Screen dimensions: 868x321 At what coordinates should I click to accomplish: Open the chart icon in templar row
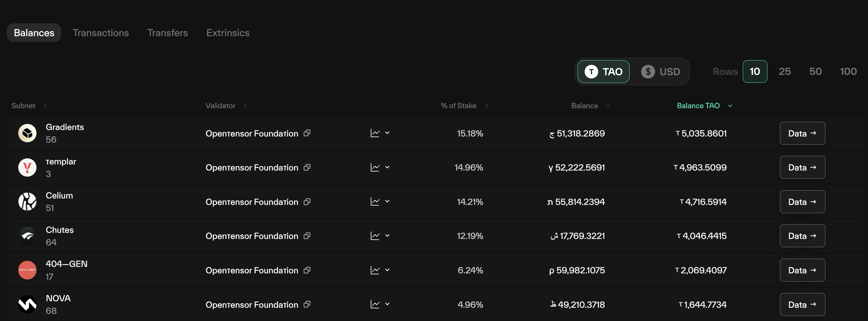tap(375, 167)
